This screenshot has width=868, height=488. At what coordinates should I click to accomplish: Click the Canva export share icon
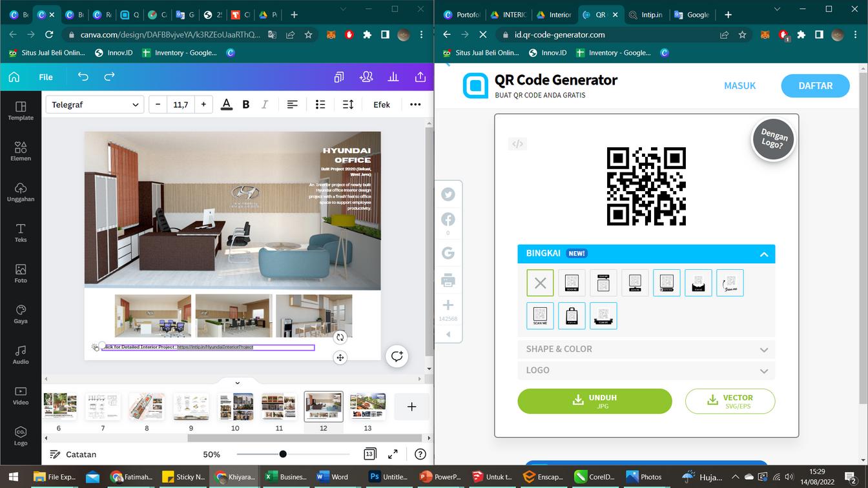[420, 77]
